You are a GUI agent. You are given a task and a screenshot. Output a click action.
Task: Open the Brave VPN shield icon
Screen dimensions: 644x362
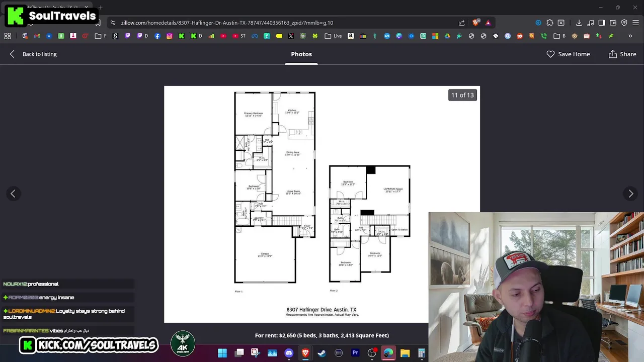coord(624,23)
